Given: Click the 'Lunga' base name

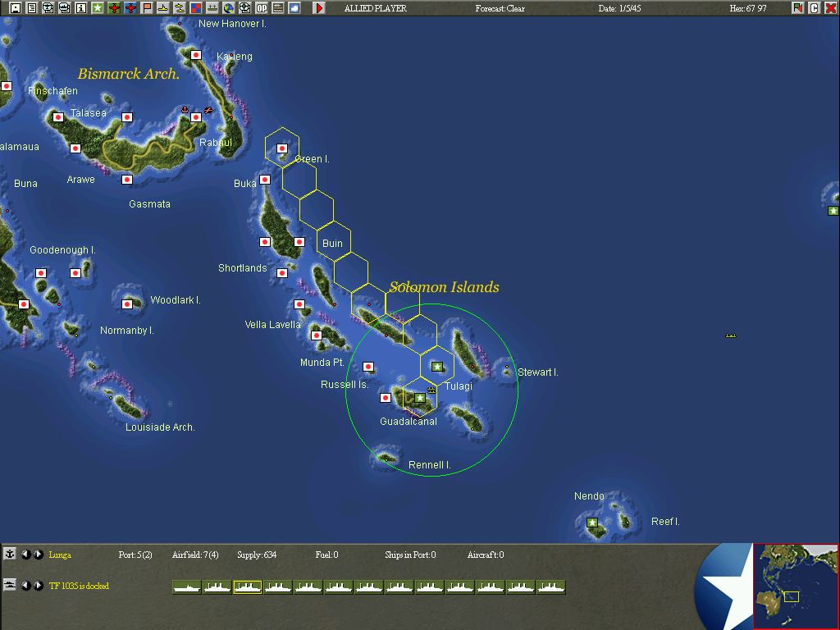Looking at the screenshot, I should (x=60, y=555).
